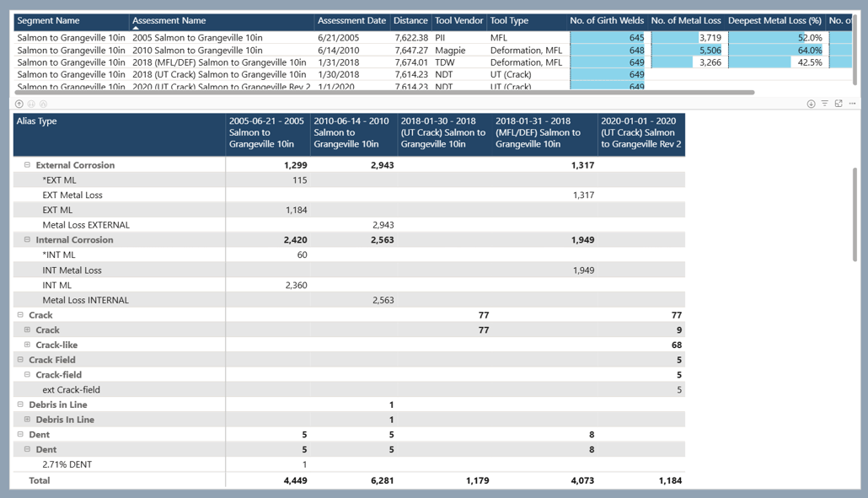Collapse the External Corrosion row group

pos(27,165)
